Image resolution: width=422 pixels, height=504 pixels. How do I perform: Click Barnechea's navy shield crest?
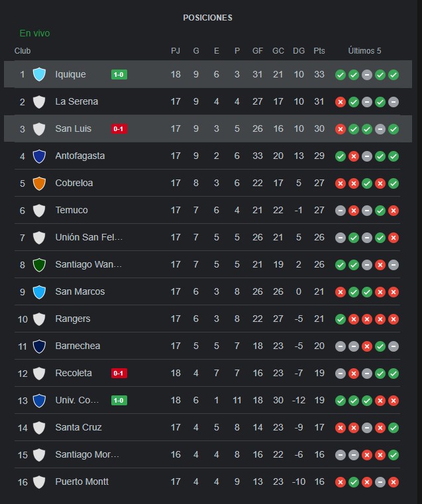click(x=39, y=346)
